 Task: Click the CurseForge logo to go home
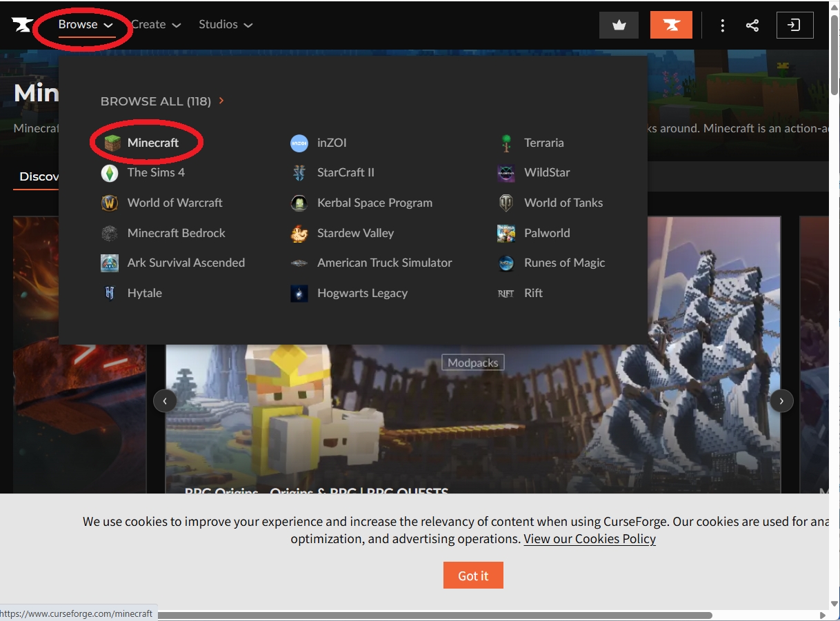point(22,24)
